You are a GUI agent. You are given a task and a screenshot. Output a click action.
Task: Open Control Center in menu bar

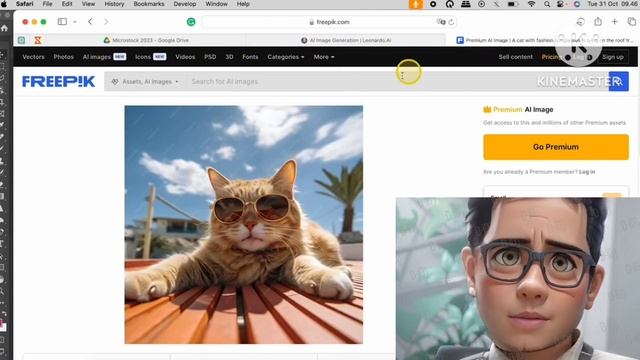pyautogui.click(x=561, y=4)
